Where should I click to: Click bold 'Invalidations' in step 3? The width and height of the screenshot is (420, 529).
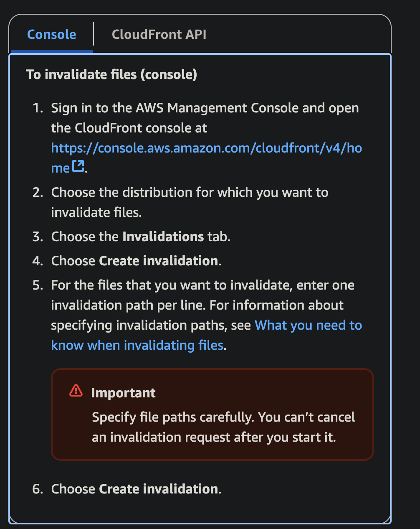[x=163, y=237]
